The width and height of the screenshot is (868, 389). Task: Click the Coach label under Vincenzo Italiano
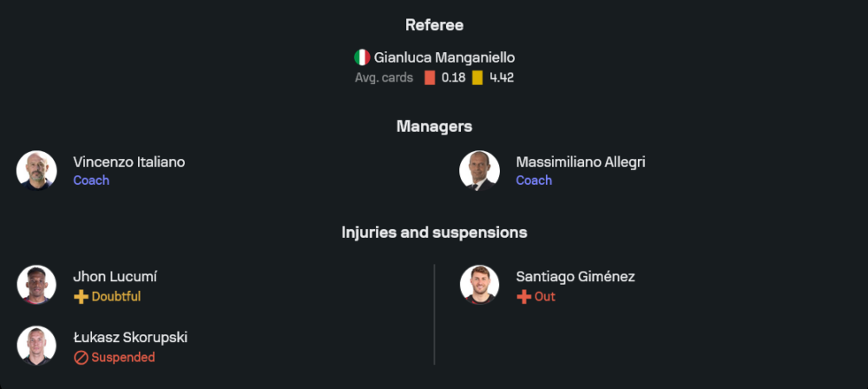(x=91, y=181)
